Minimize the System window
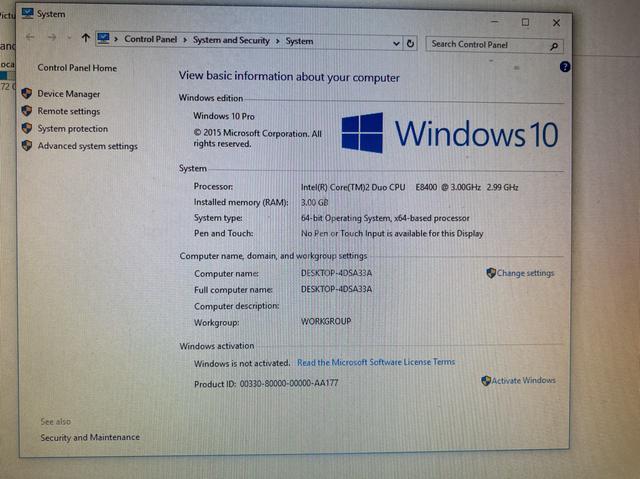The width and height of the screenshot is (640, 479). coord(495,21)
